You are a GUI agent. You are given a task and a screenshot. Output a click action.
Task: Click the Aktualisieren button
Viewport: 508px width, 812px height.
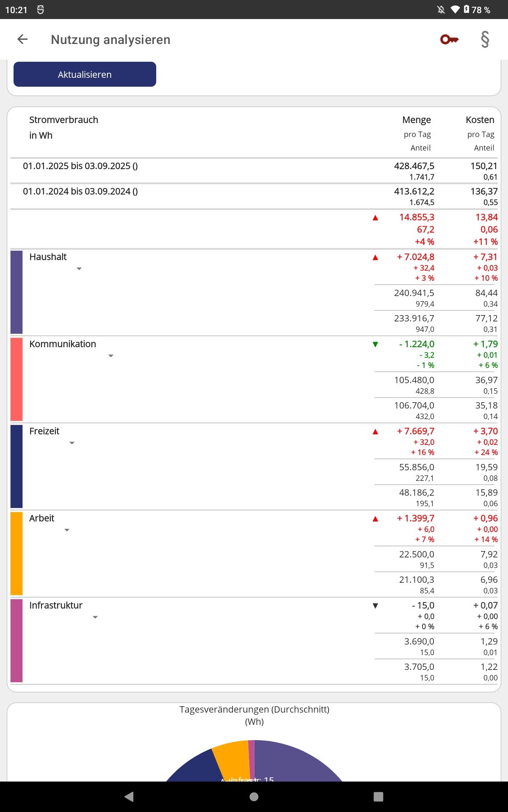point(85,74)
